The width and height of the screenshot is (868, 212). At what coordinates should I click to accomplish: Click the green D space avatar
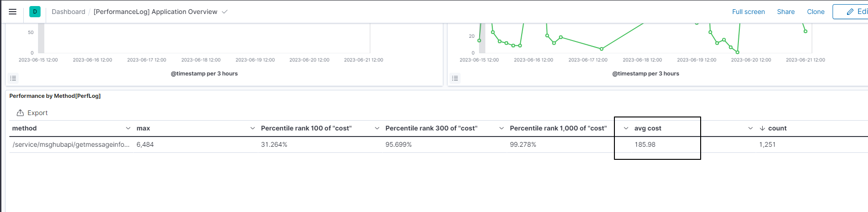click(35, 12)
